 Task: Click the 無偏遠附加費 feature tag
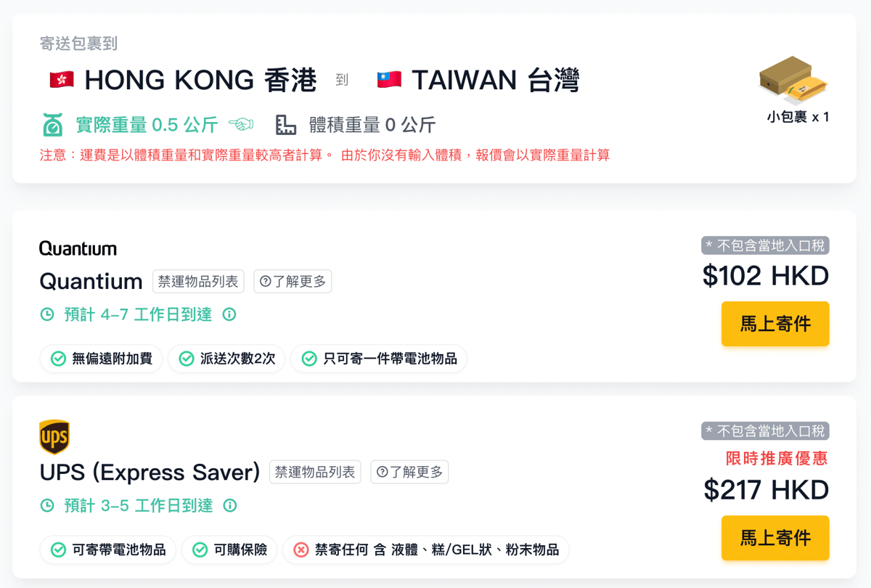[x=101, y=359]
